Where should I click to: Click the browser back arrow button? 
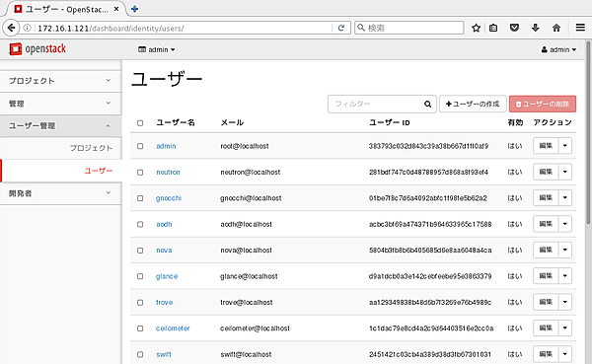11,28
